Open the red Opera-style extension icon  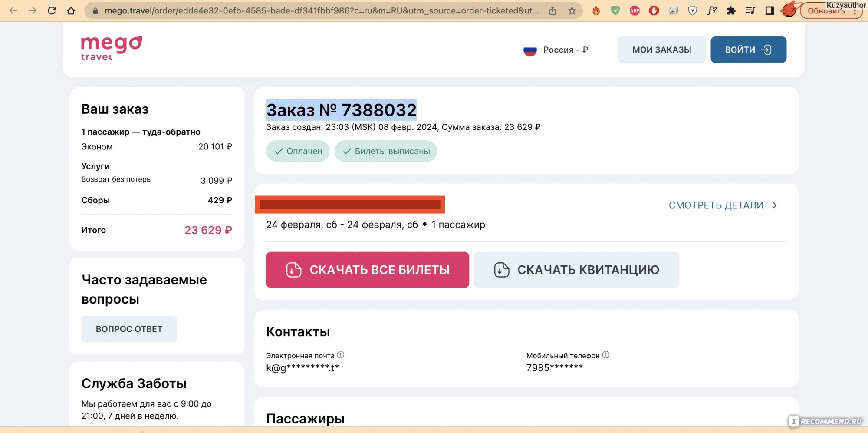coord(654,11)
